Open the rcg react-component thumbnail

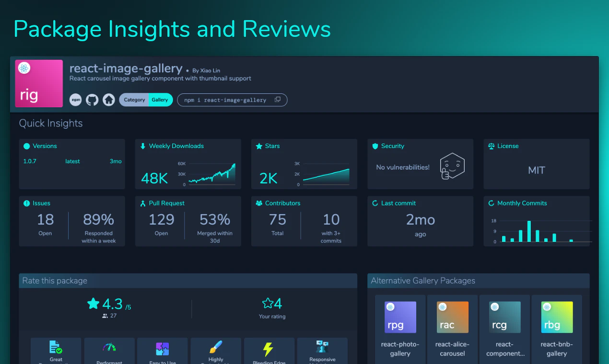pyautogui.click(x=505, y=317)
